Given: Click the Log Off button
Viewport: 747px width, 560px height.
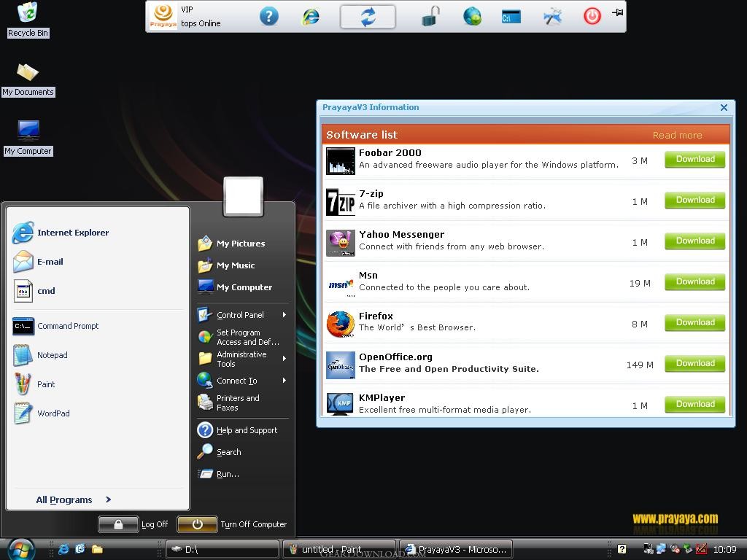Looking at the screenshot, I should (x=133, y=524).
